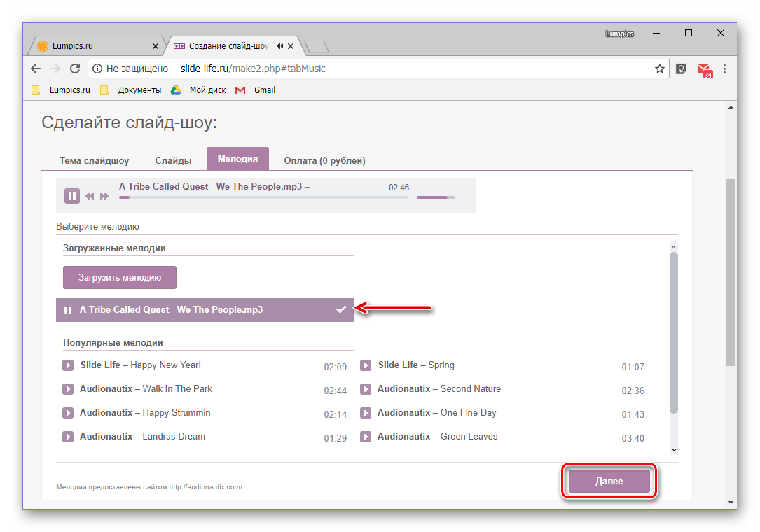Open the Gmail checker extension icon
Image resolution: width=760 pixels, height=532 pixels.
(x=704, y=70)
